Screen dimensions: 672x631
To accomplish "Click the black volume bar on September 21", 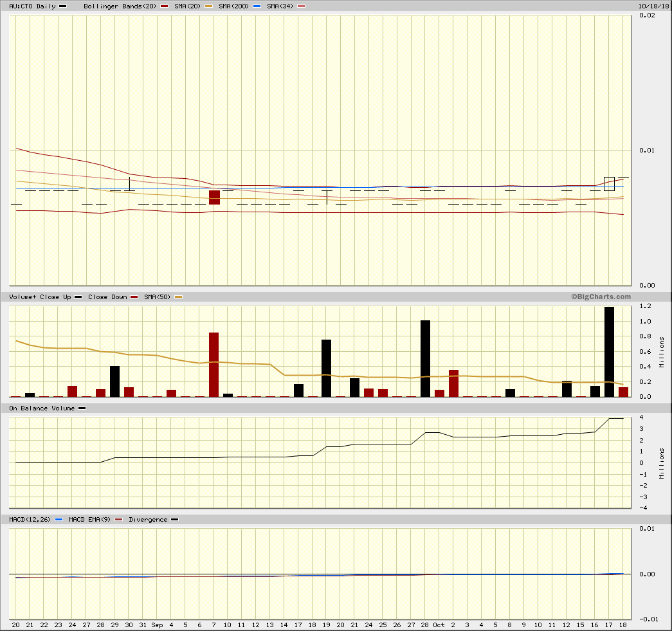I will pos(354,387).
